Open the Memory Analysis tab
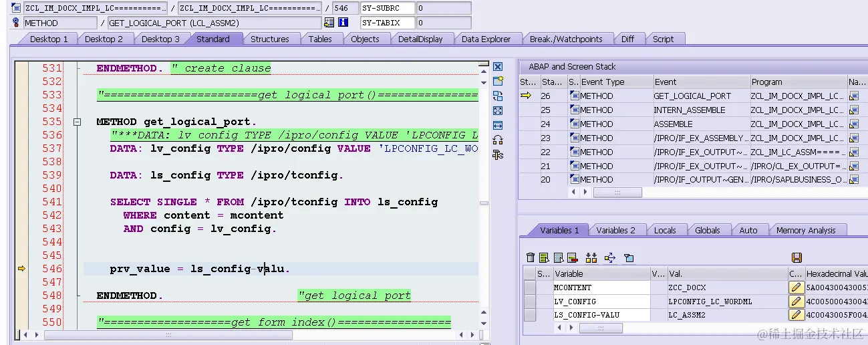The width and height of the screenshot is (868, 345). click(806, 230)
